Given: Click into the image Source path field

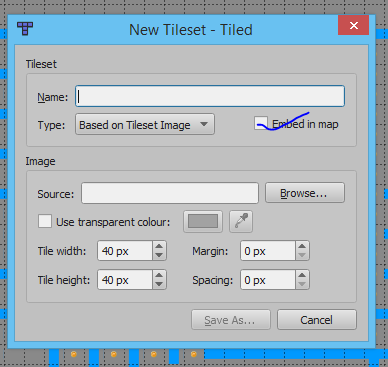Looking at the screenshot, I should pyautogui.click(x=170, y=193).
